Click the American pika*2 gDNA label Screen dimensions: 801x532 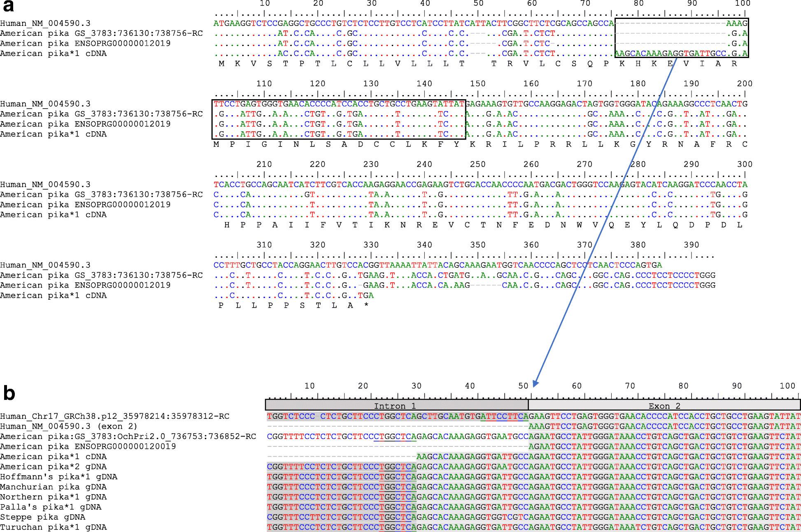(x=54, y=467)
